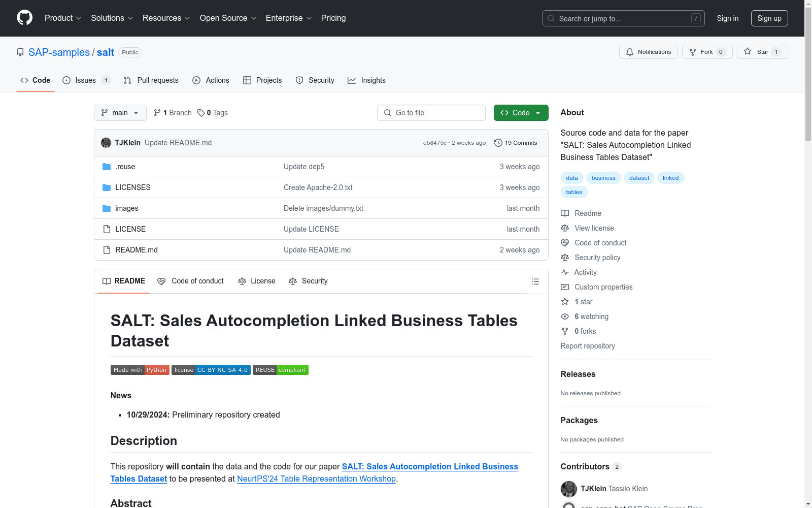This screenshot has height=508, width=812.
Task: Click the LICENSES folder icon
Action: 107,187
